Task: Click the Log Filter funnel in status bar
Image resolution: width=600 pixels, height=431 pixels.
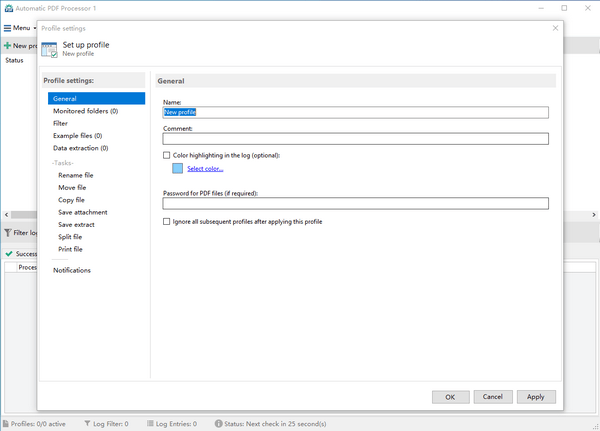Action: click(x=88, y=424)
